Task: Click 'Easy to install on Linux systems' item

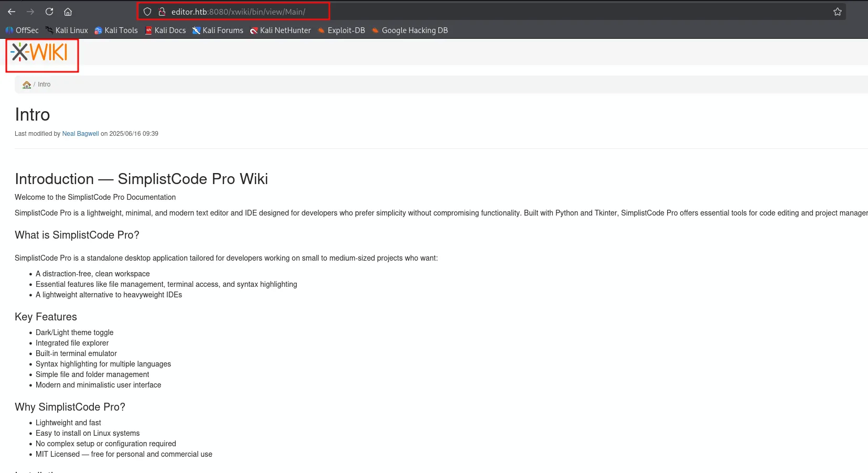Action: [x=88, y=433]
